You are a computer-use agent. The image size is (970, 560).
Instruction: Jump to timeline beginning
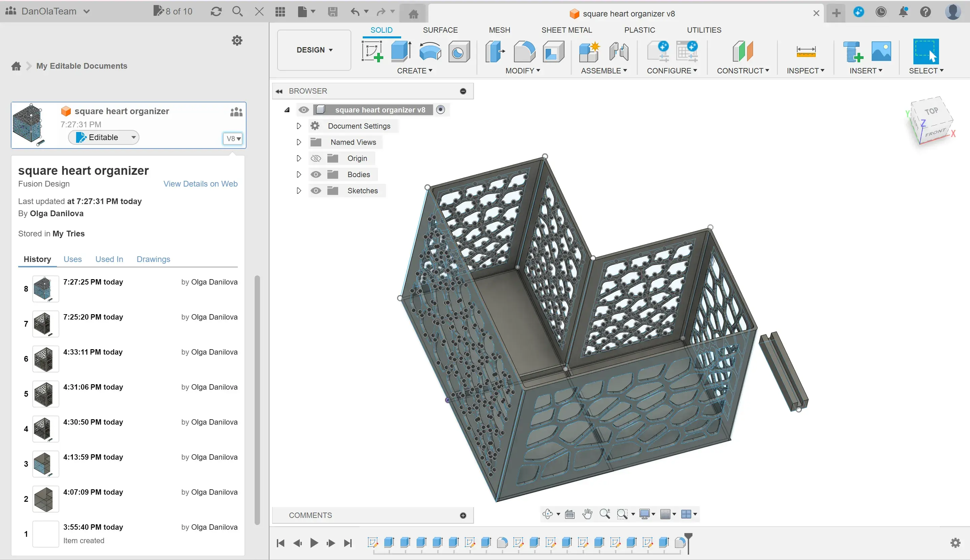(280, 543)
